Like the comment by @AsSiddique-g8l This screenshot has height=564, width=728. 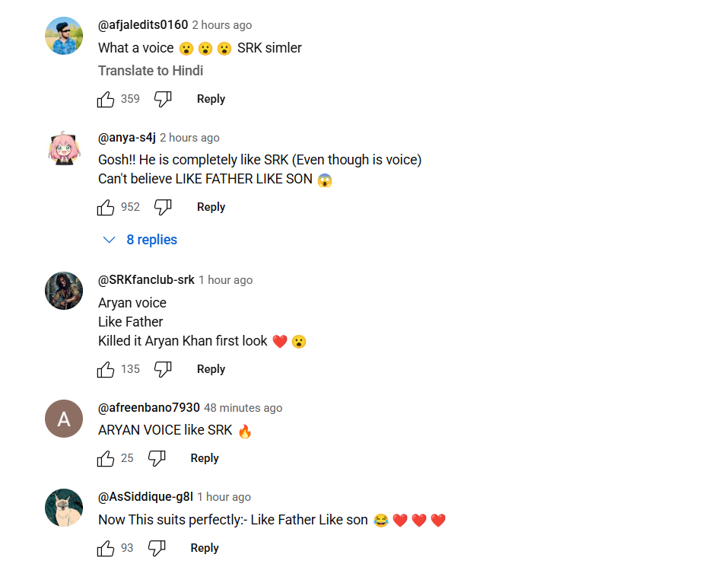point(106,548)
